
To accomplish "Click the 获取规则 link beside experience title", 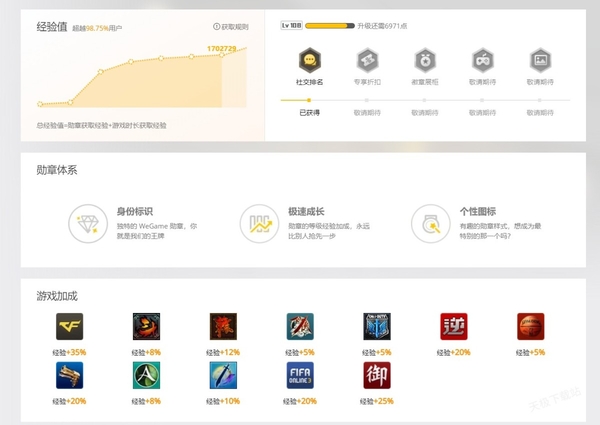I will [230, 27].
